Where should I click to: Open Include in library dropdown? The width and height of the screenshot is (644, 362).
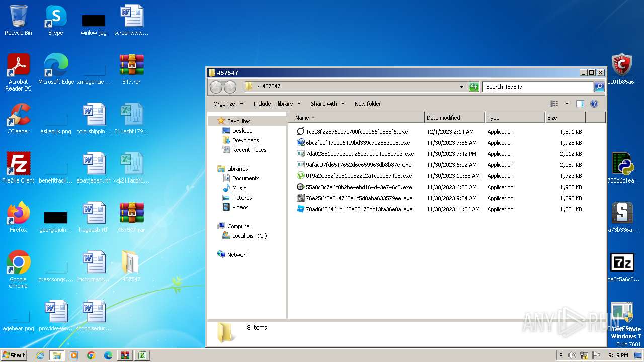277,104
